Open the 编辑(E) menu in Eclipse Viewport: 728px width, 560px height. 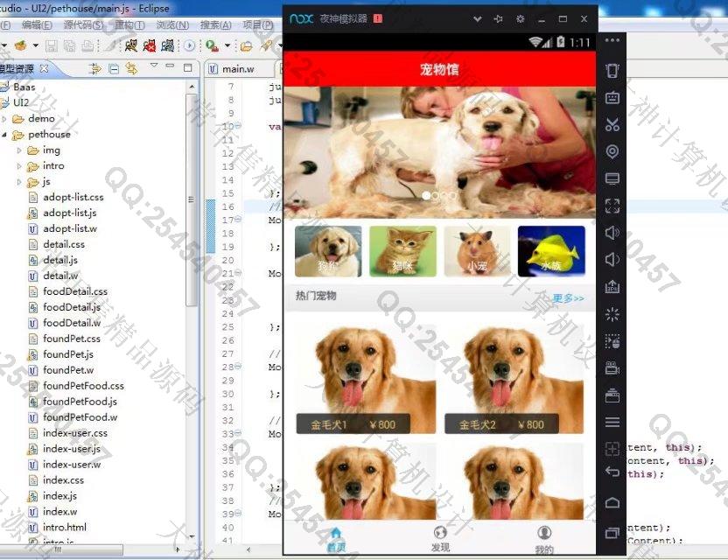coord(37,24)
